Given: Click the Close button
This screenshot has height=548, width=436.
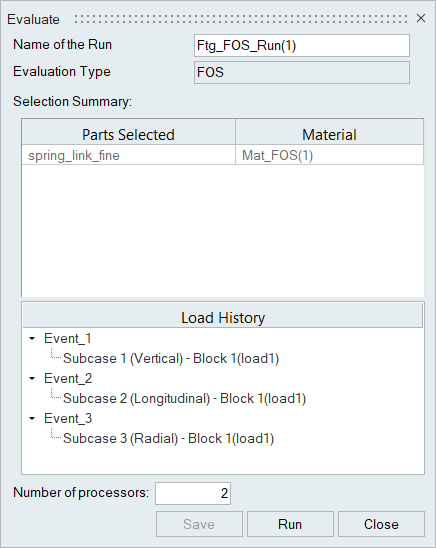Looking at the screenshot, I should [381, 524].
